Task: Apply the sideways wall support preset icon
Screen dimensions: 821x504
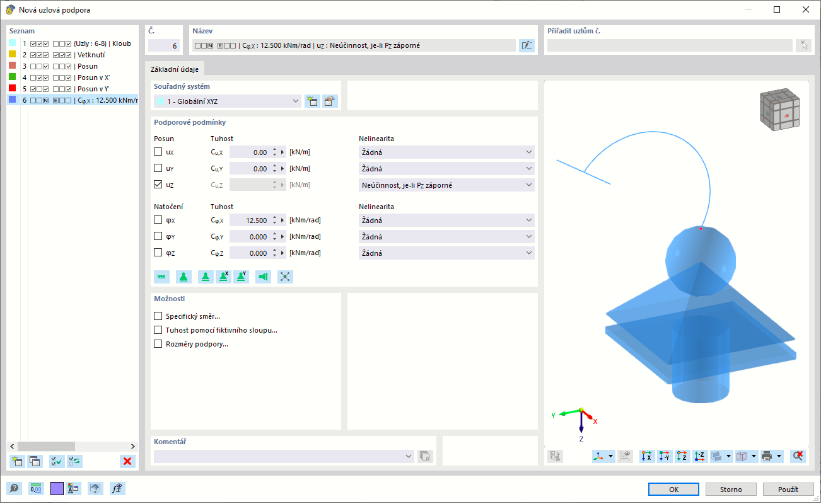Action: pos(263,277)
